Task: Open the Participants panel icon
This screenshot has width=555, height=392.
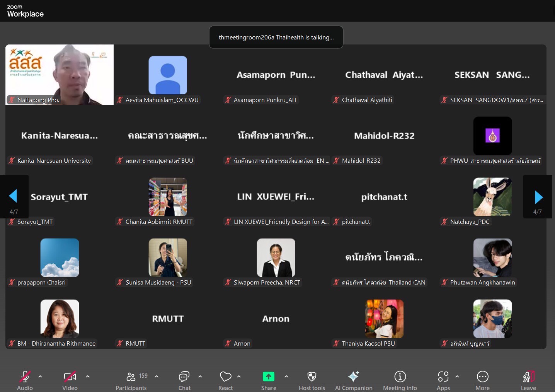Action: click(x=131, y=377)
